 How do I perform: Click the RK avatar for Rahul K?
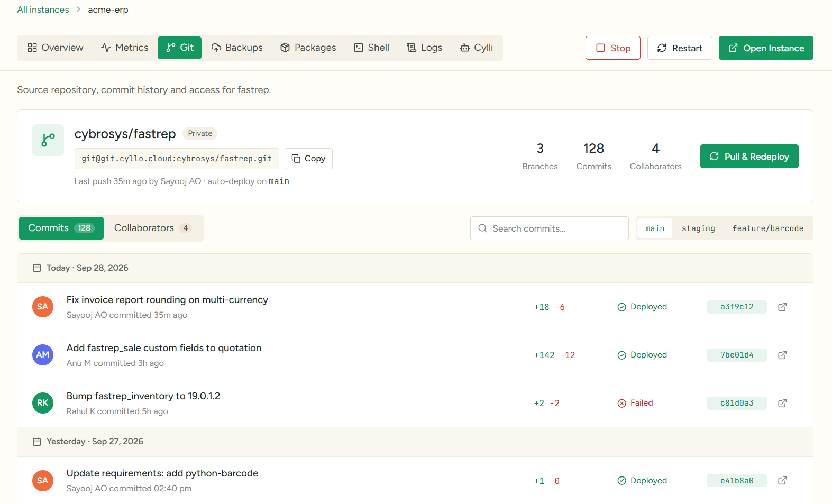click(43, 403)
